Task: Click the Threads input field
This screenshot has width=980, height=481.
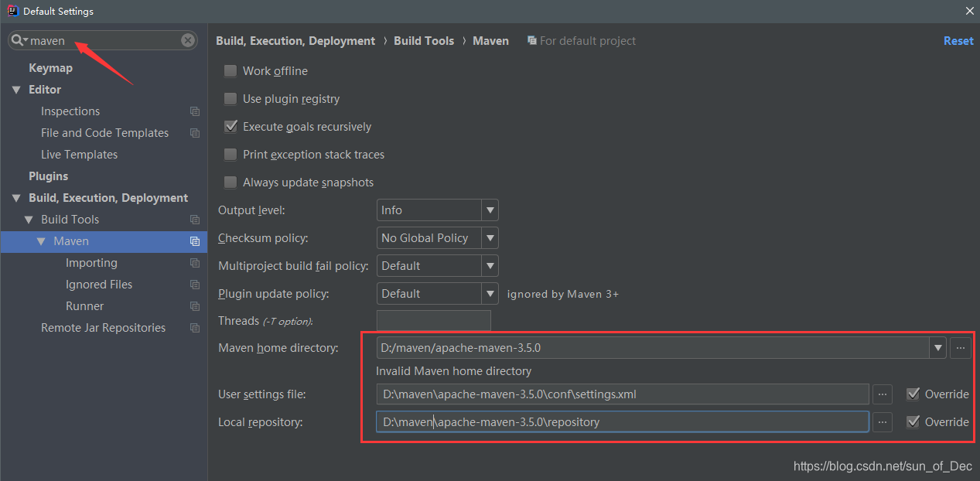Action: pyautogui.click(x=434, y=321)
